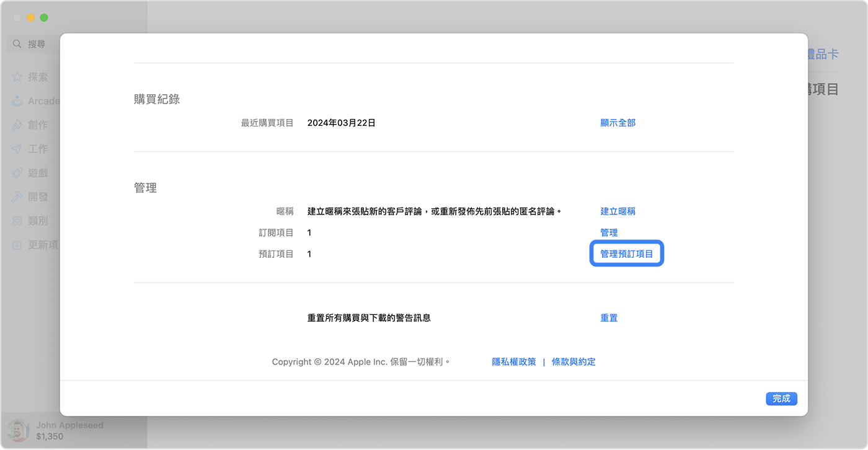The height and width of the screenshot is (450, 868).
Task: Click the nickname description sentence
Action: (435, 211)
